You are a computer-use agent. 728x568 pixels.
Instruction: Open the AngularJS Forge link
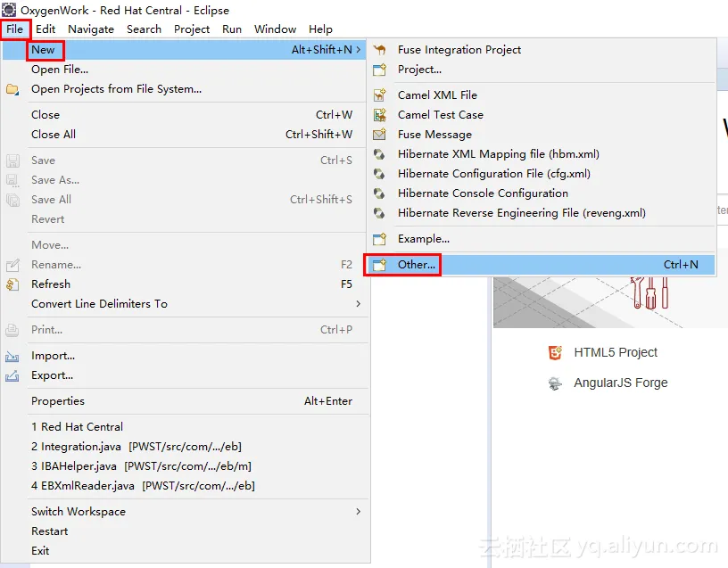620,383
